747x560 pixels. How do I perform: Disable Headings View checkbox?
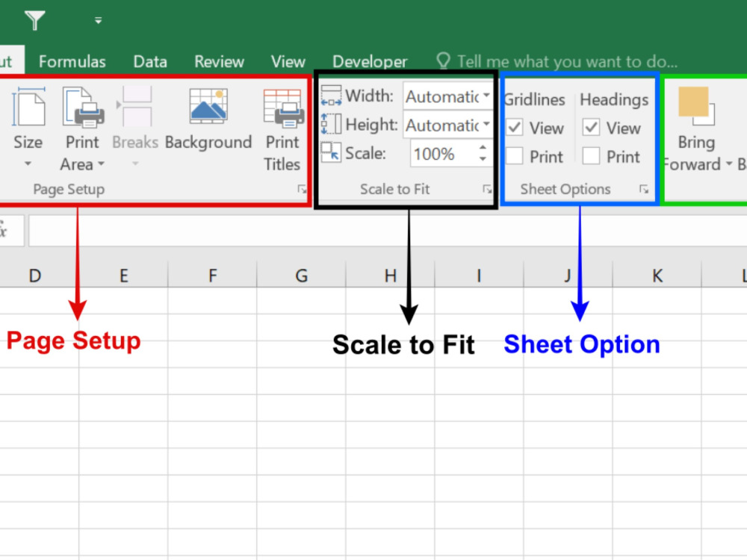pos(592,128)
